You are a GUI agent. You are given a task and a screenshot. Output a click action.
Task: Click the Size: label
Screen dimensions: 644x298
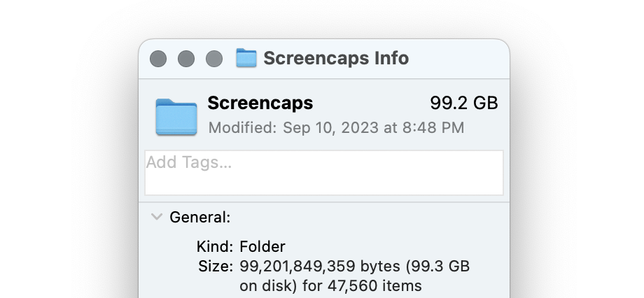[x=216, y=266]
